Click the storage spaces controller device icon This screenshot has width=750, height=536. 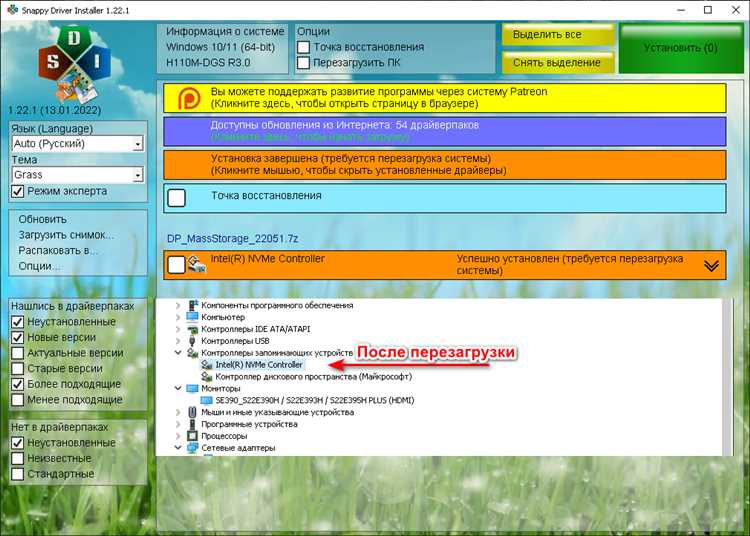pos(207,377)
